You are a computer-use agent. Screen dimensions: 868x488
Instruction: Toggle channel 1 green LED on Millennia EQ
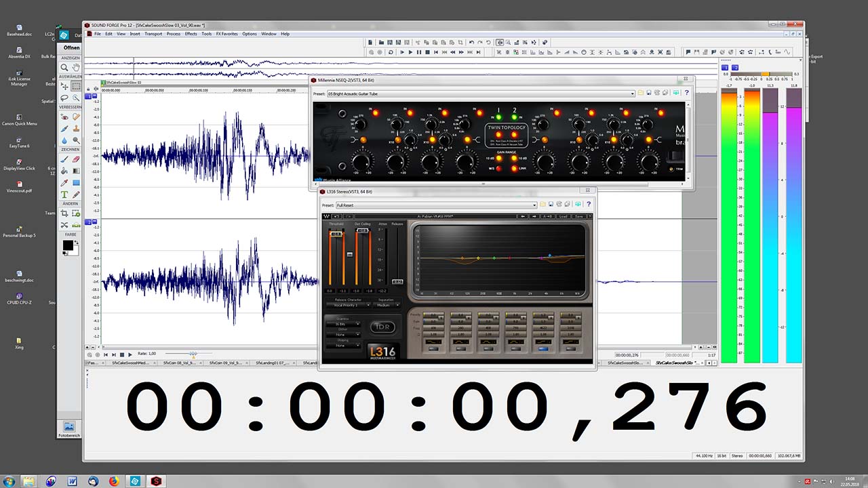(498, 116)
